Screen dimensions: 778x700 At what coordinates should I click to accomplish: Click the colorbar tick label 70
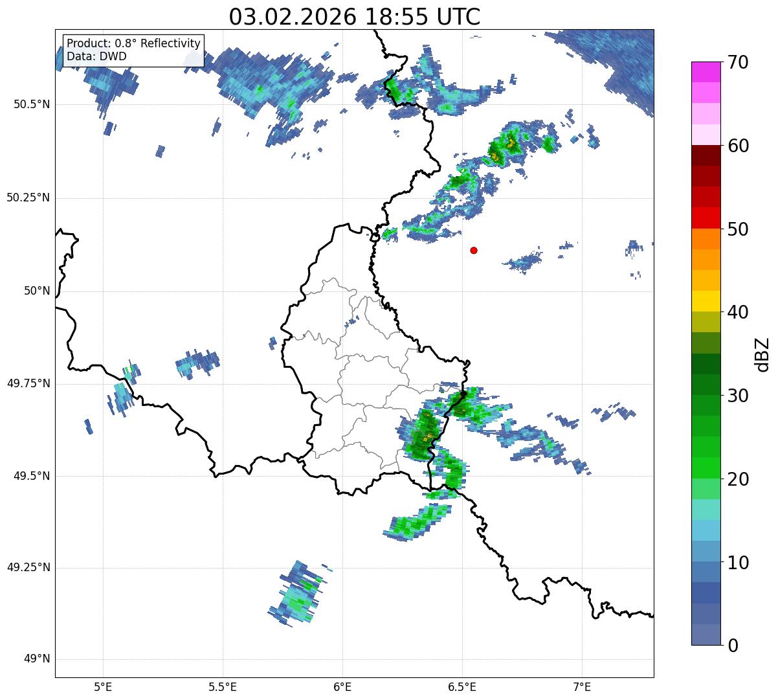[x=737, y=63]
